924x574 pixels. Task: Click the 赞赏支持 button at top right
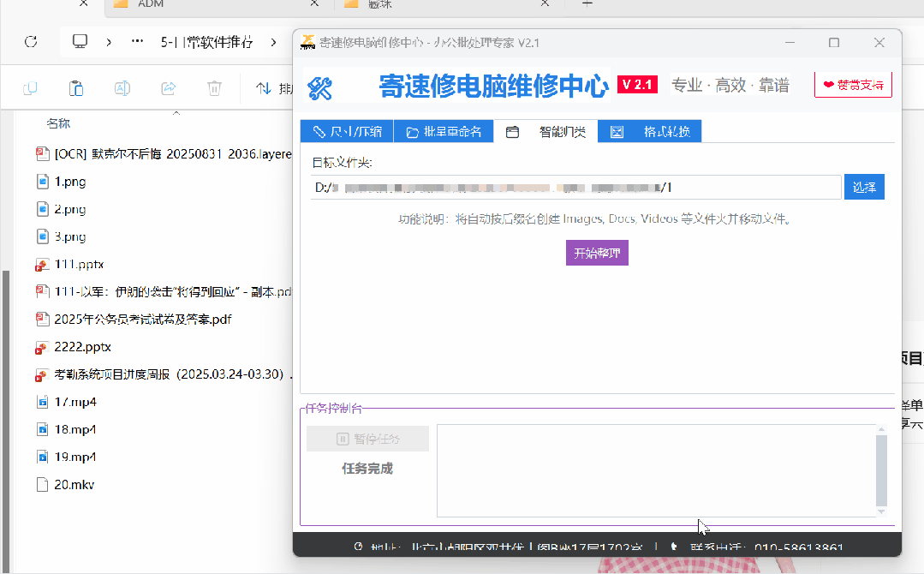point(852,84)
